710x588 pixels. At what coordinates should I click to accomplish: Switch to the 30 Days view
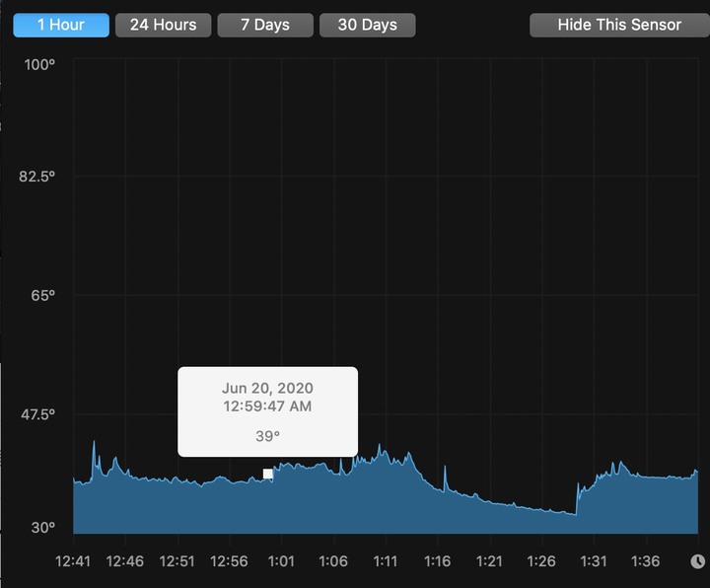(367, 25)
